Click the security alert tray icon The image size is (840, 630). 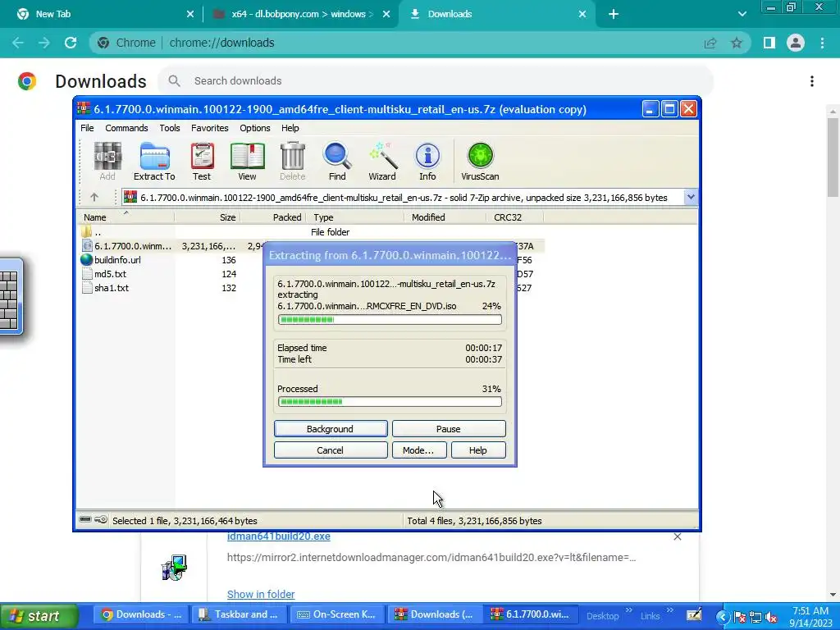(739, 617)
